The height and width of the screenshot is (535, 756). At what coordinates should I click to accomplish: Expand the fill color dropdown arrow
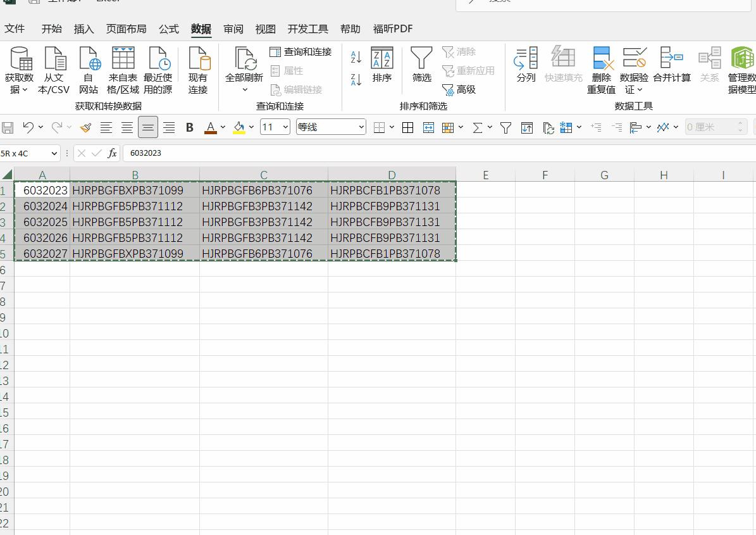[x=251, y=127]
